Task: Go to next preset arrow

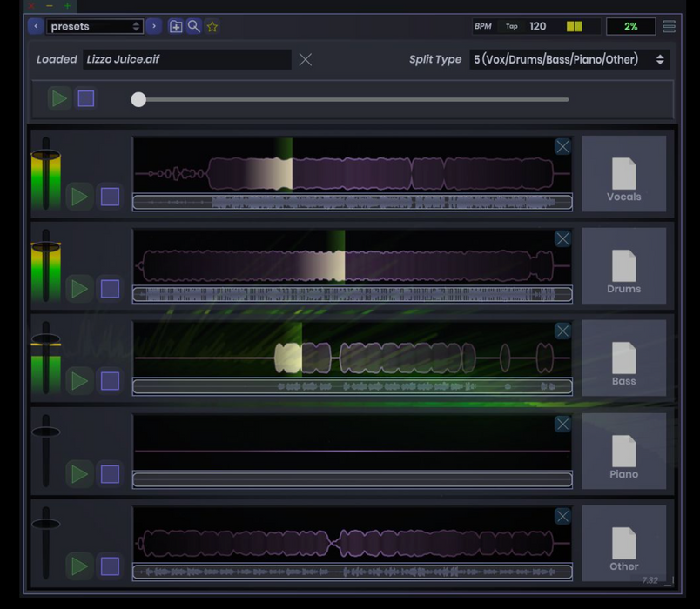Action: tap(154, 26)
